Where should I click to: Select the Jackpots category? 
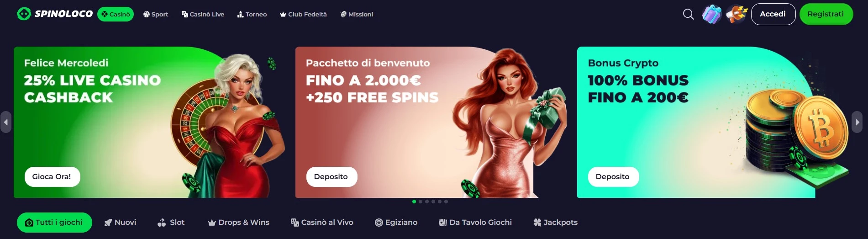click(x=555, y=223)
